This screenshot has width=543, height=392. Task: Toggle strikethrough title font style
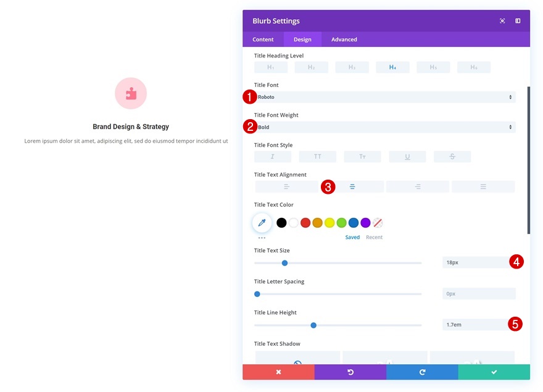[452, 157]
